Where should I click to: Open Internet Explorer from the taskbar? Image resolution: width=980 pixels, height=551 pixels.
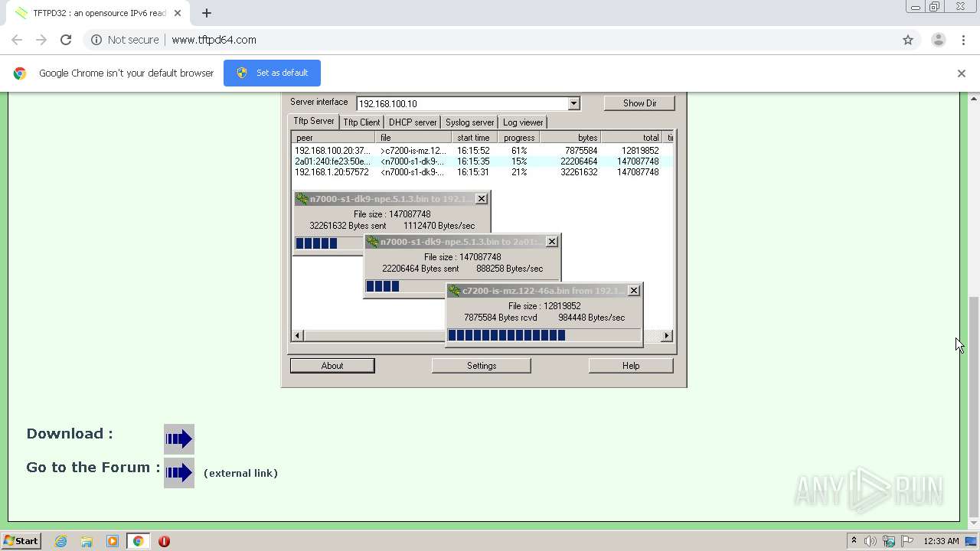pyautogui.click(x=61, y=541)
